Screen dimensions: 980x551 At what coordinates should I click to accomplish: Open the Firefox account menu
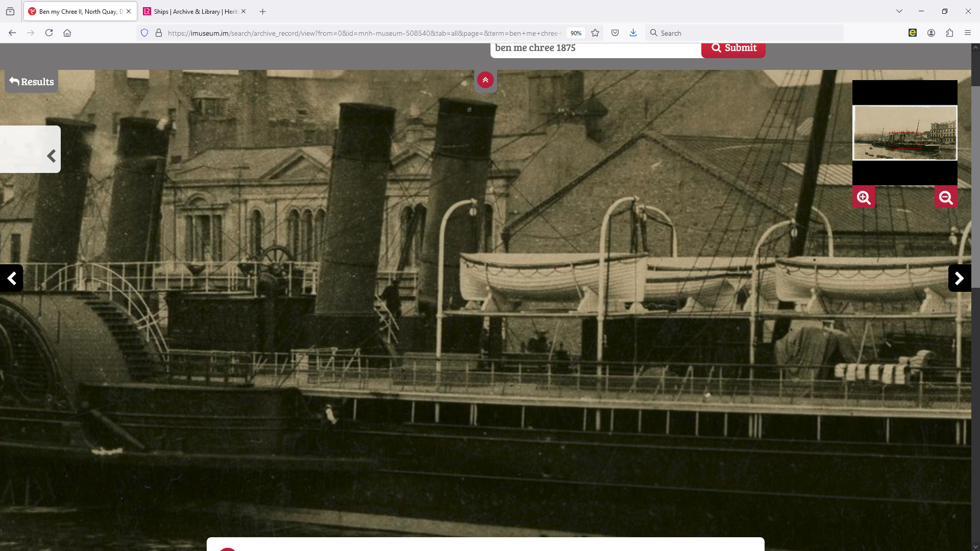tap(931, 33)
